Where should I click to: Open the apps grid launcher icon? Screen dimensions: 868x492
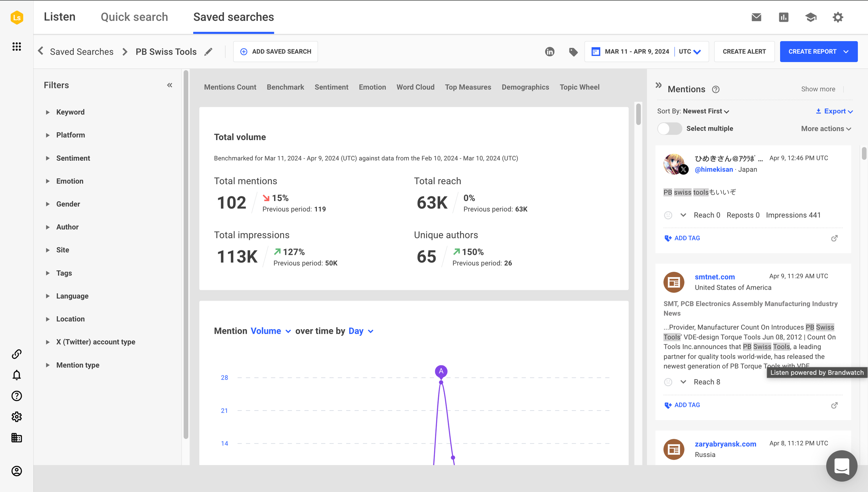tap(16, 46)
